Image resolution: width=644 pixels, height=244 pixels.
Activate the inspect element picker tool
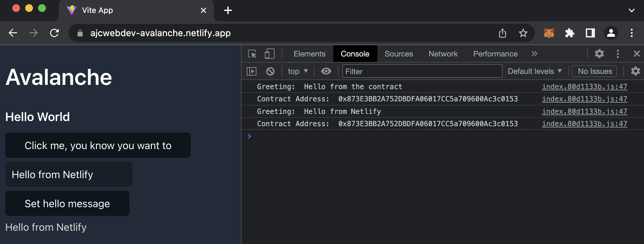(x=252, y=54)
